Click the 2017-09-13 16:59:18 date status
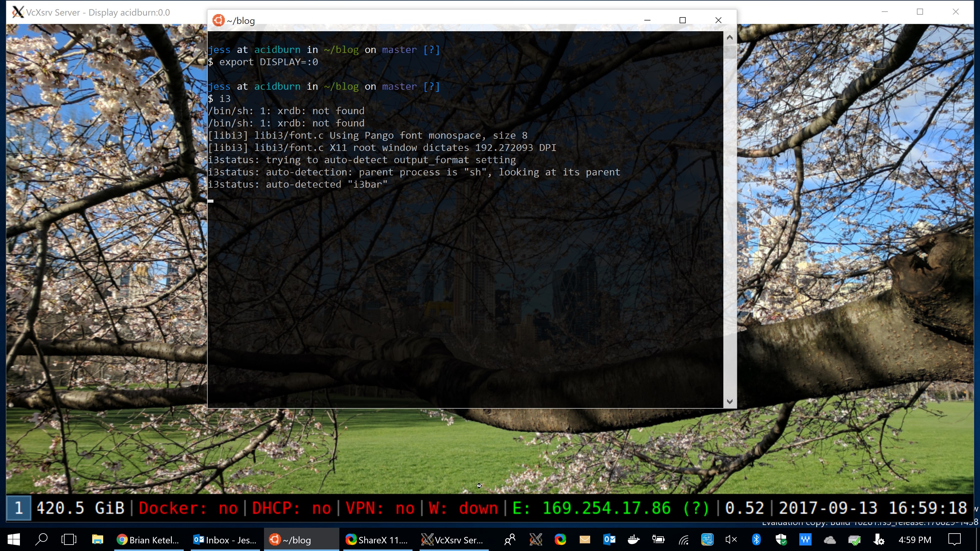 coord(873,508)
